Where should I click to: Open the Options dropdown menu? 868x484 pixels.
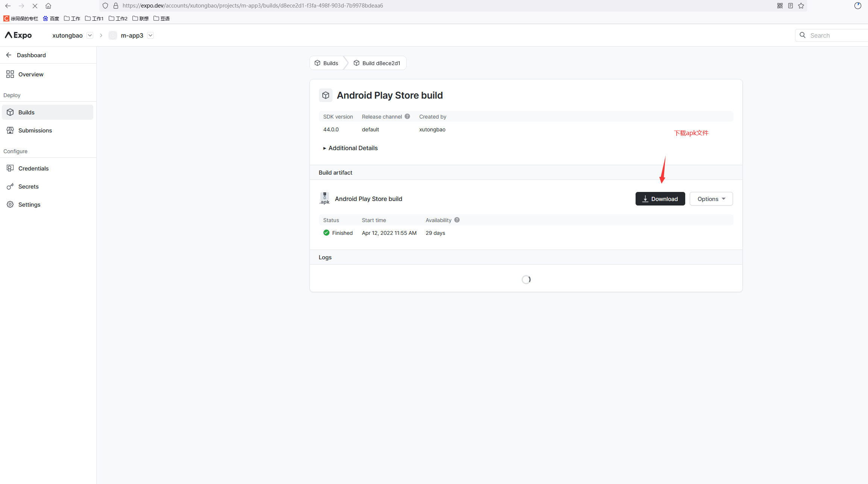pyautogui.click(x=711, y=199)
